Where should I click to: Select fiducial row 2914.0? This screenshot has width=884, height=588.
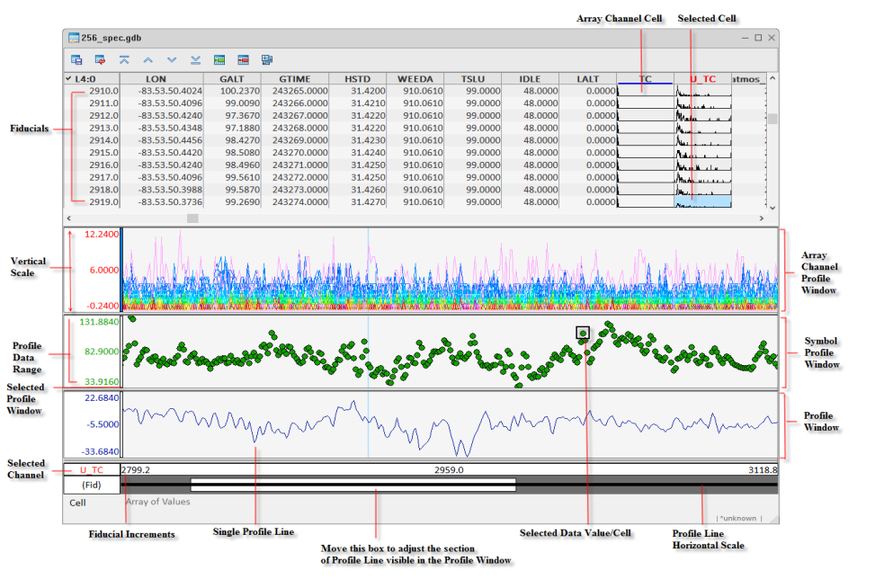pyautogui.click(x=103, y=140)
